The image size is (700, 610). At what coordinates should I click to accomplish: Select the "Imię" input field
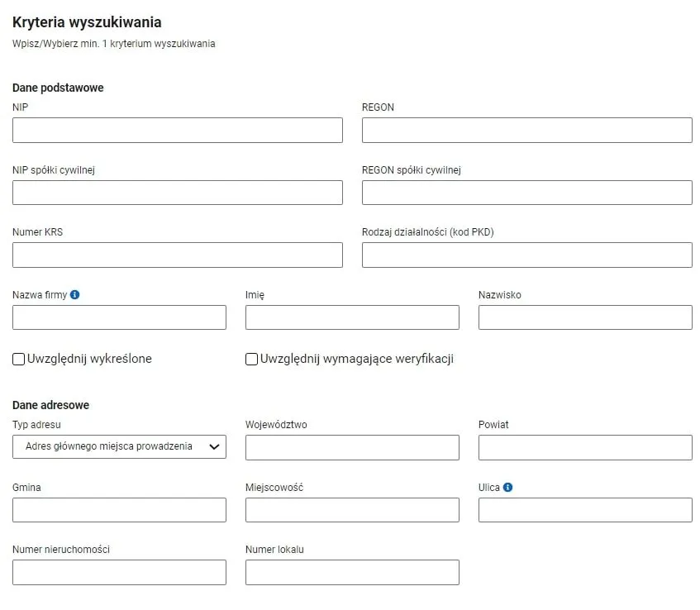click(x=352, y=317)
